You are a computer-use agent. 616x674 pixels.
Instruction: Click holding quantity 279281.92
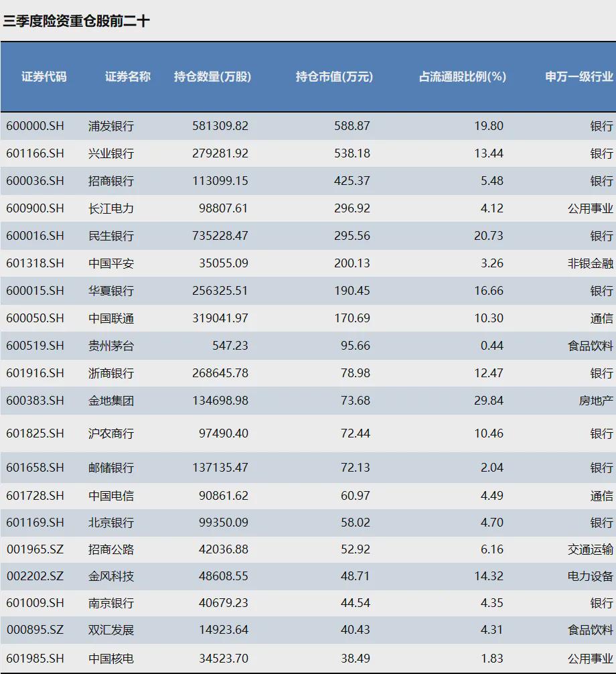[x=220, y=153]
